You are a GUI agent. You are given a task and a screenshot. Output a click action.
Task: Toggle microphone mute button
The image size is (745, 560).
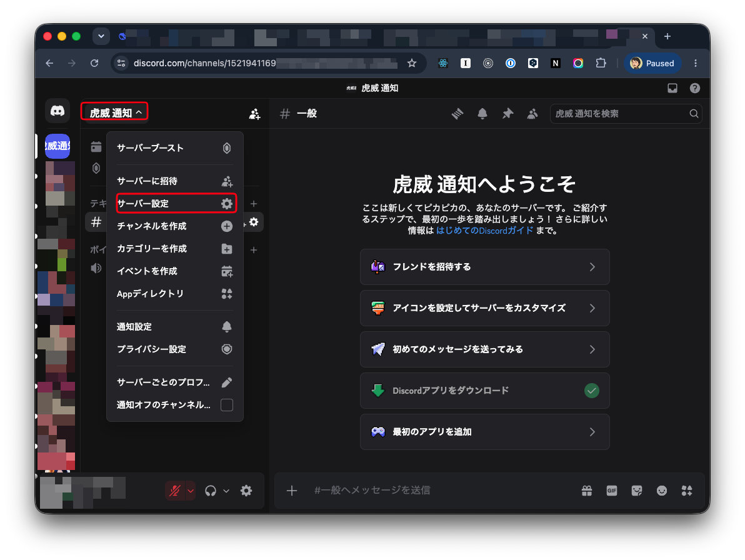[x=175, y=491]
